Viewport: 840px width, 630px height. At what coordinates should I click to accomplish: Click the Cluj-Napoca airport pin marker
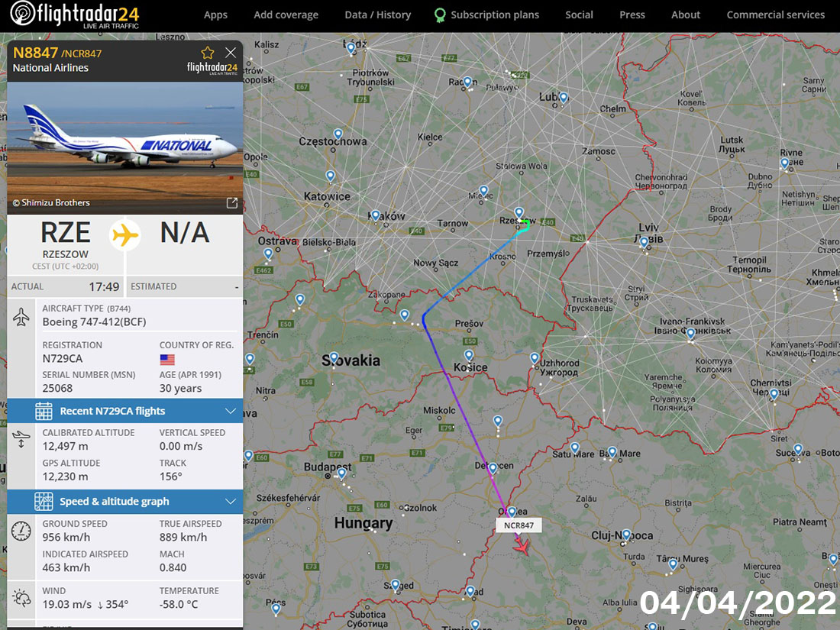(625, 535)
